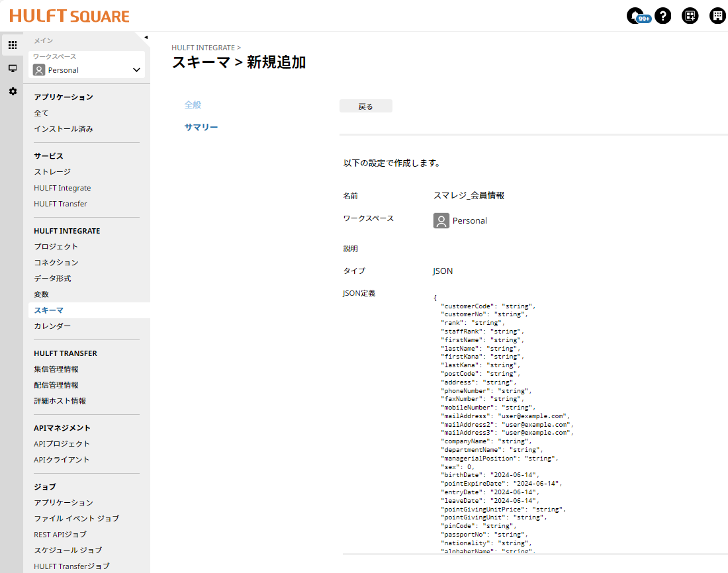Switch to the サマリー step
Viewport: 728px width, 573px height.
click(x=201, y=127)
